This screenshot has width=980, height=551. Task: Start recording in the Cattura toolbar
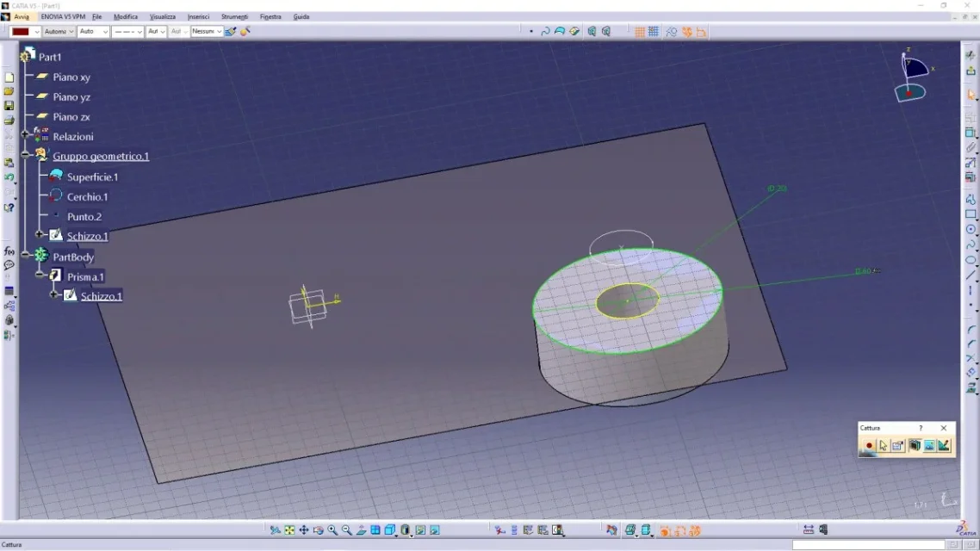tap(869, 445)
